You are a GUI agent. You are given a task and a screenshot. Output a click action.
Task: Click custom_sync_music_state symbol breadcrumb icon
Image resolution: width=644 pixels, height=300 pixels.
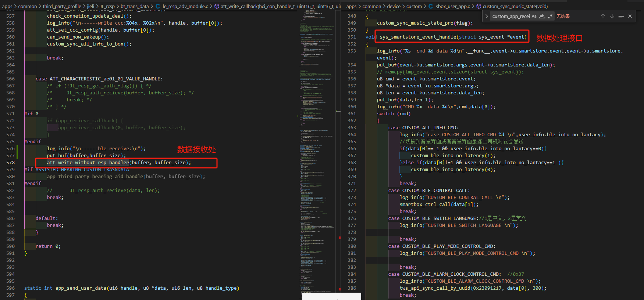click(479, 6)
